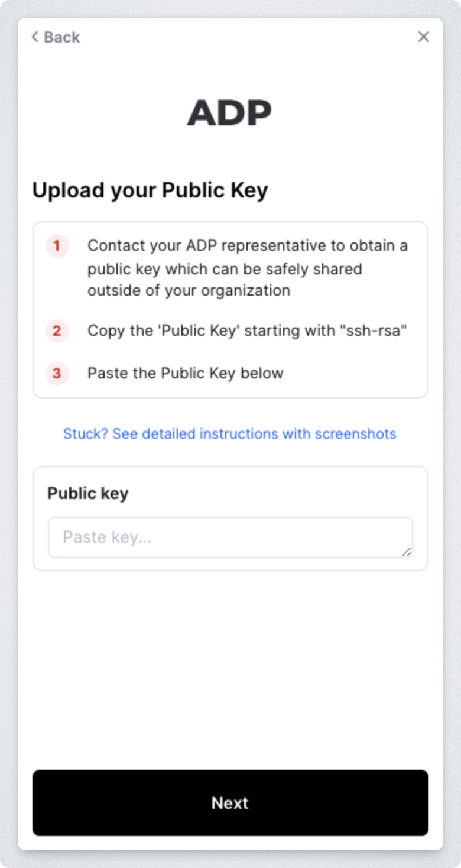This screenshot has height=868, width=461.
Task: Click the quoted "ssh-rsa" text
Action: (x=374, y=331)
